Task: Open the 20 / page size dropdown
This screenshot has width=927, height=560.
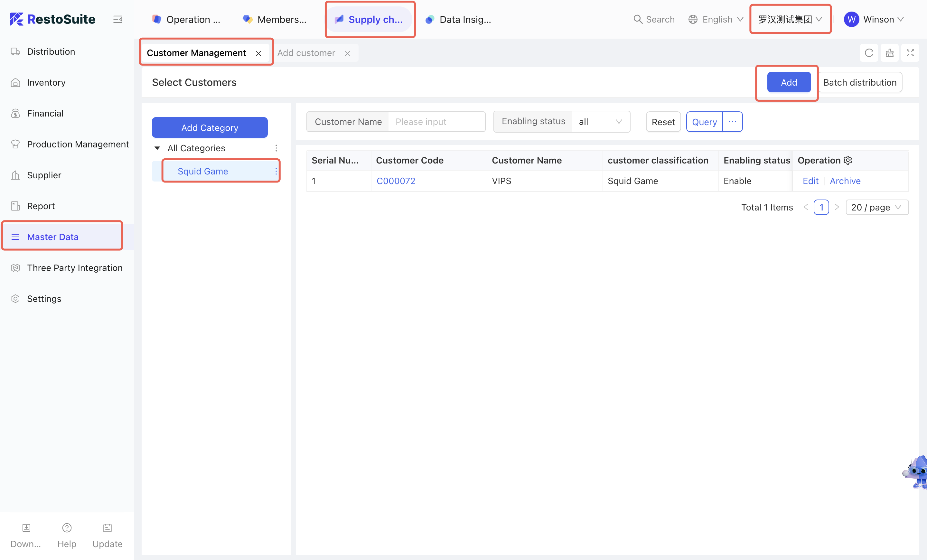Action: (x=876, y=207)
